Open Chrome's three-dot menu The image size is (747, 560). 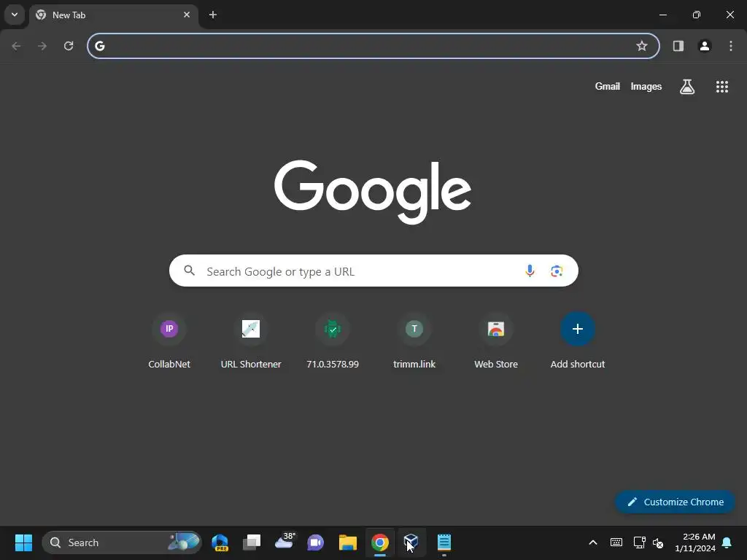point(731,46)
